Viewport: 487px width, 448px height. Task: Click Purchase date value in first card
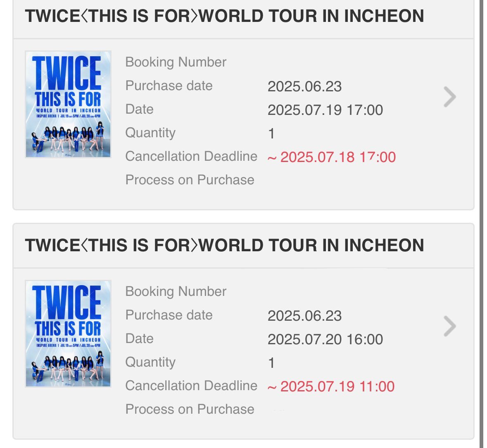[305, 86]
